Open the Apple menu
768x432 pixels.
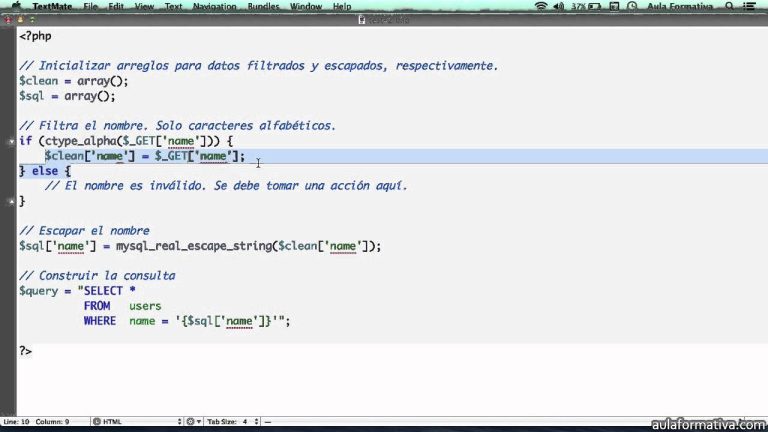tap(17, 6)
